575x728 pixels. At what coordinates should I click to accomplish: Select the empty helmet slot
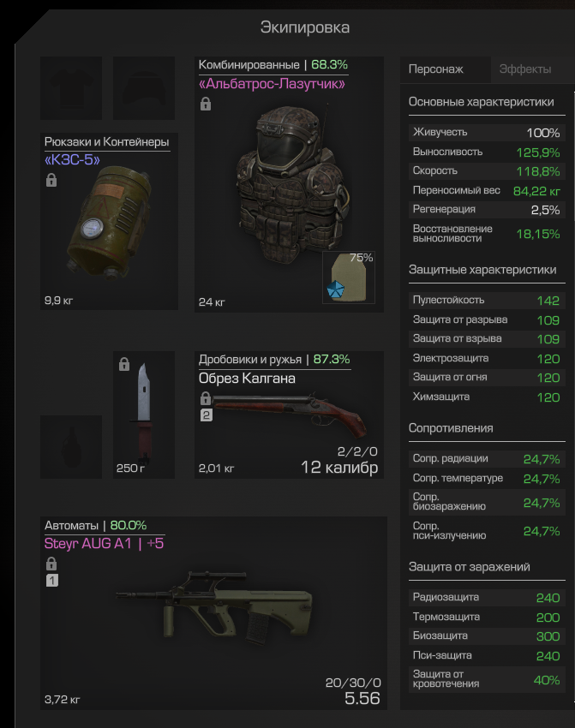click(144, 88)
